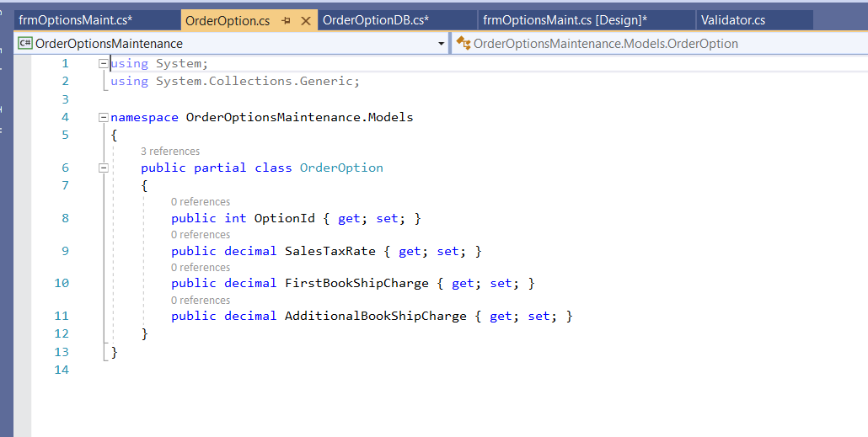Click the SalesTaxRate property name
The width and height of the screenshot is (868, 437).
330,251
